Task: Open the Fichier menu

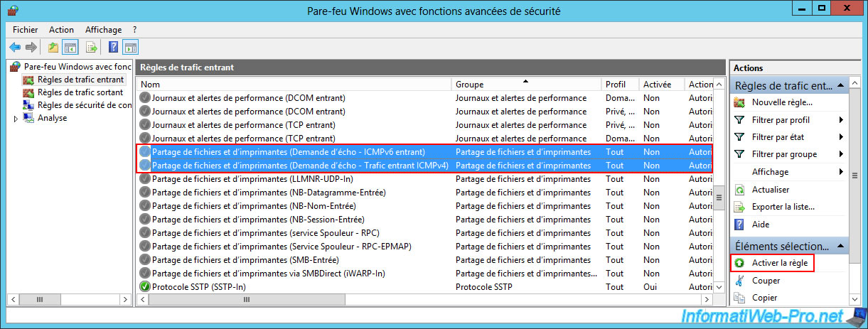Action: coord(25,30)
